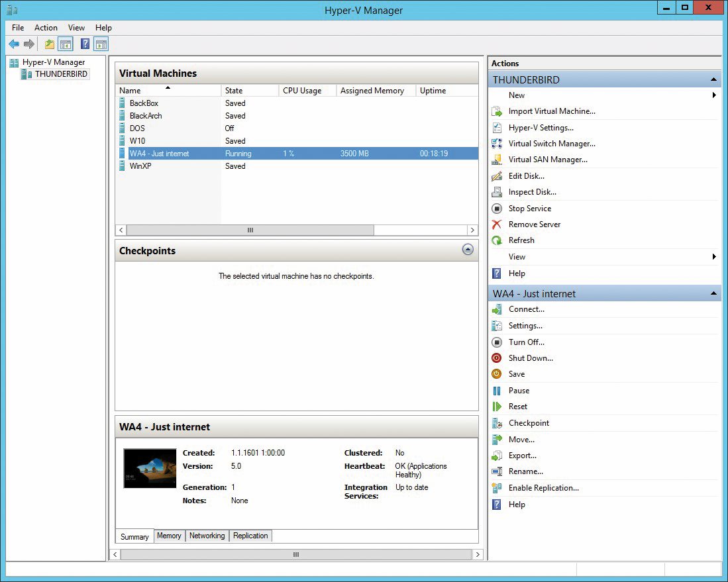
Task: Open the View menu in the menu bar
Action: pos(76,28)
